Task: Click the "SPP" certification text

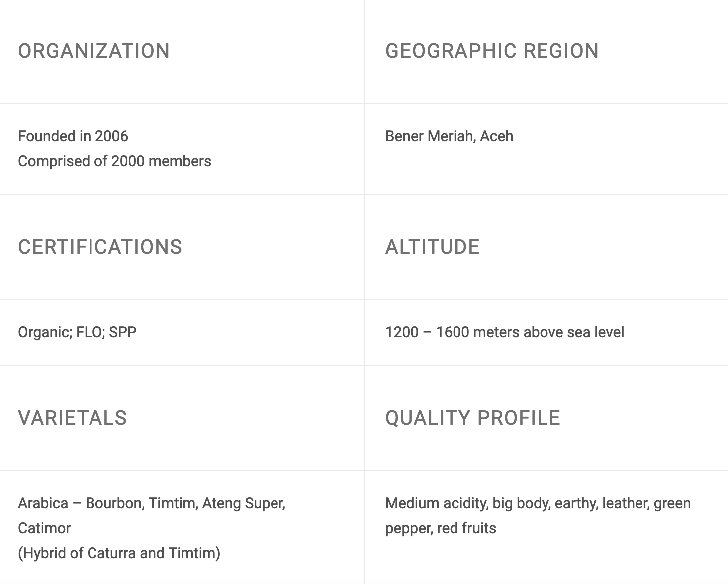Action: coord(122,332)
